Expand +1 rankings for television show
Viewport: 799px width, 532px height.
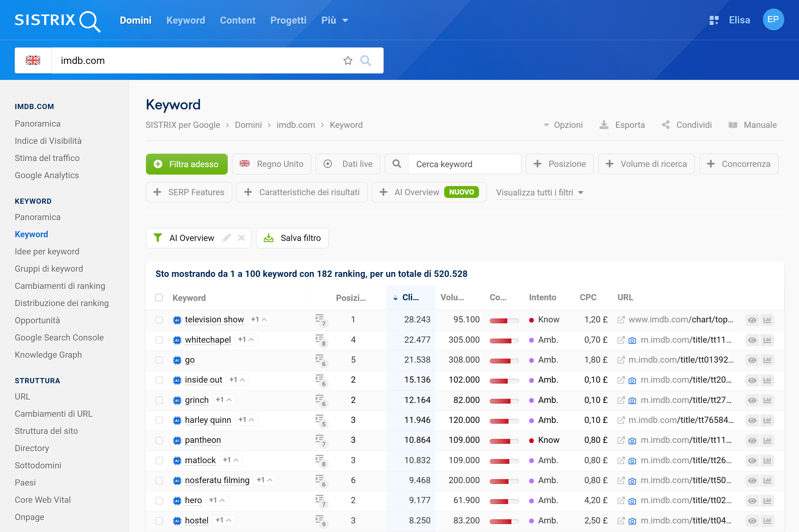[259, 320]
